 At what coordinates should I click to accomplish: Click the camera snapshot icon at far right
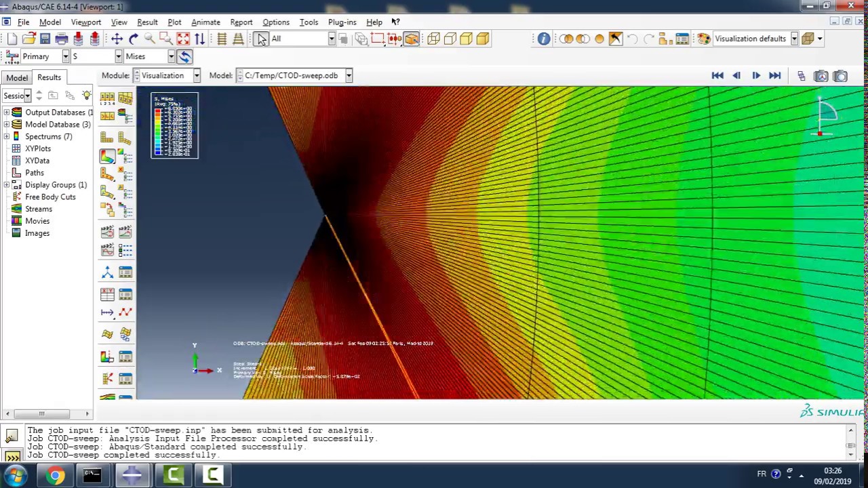[x=840, y=76]
